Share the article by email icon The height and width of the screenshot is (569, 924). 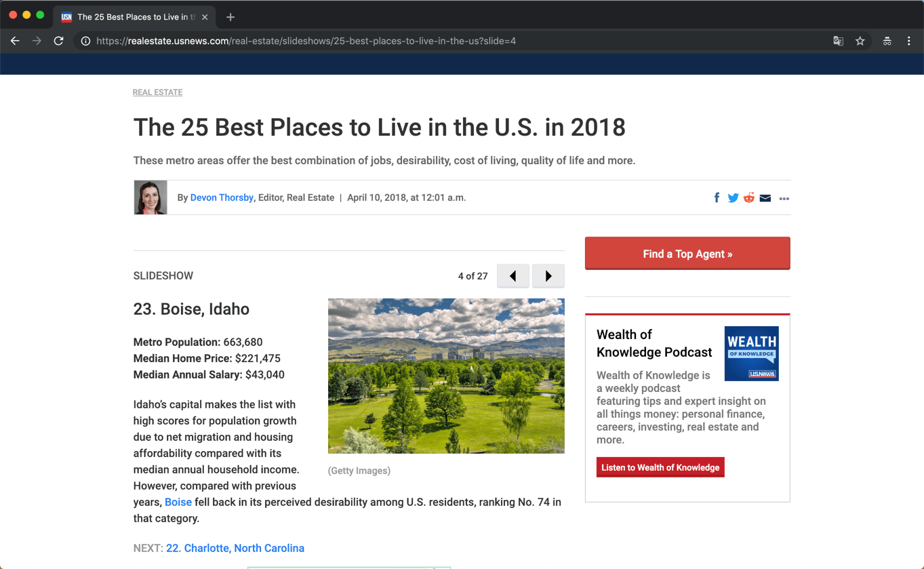pos(765,198)
